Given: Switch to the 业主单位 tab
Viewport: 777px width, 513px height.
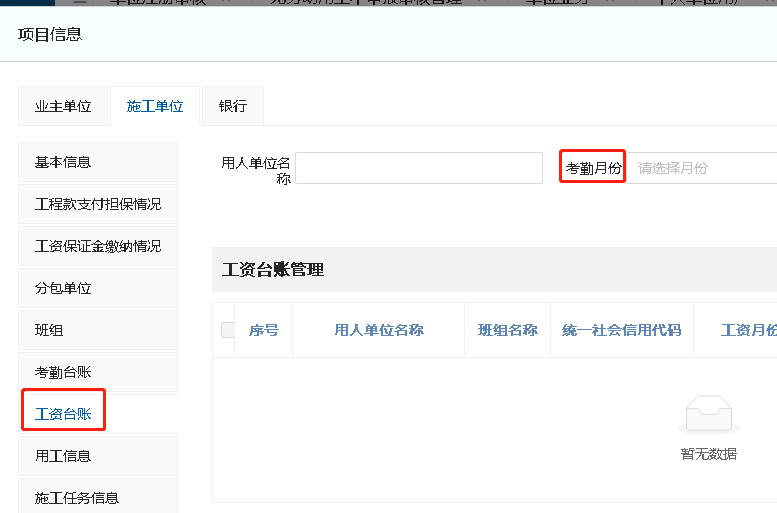Looking at the screenshot, I should pyautogui.click(x=63, y=106).
